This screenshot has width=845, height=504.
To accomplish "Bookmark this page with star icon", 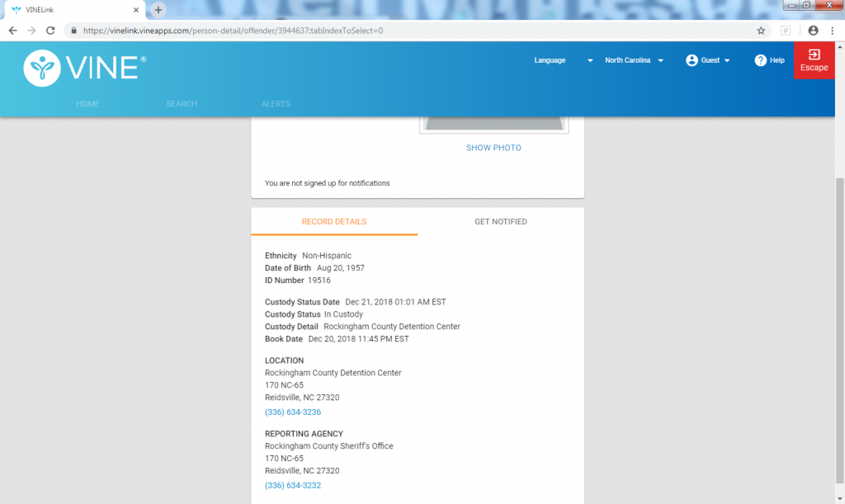I will (761, 31).
